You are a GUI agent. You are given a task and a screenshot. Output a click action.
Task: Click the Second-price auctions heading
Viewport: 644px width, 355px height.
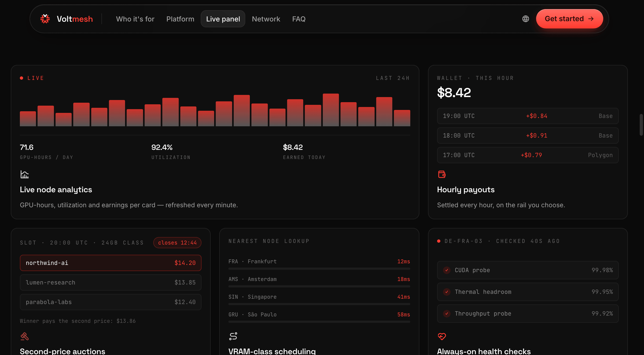[63, 351]
